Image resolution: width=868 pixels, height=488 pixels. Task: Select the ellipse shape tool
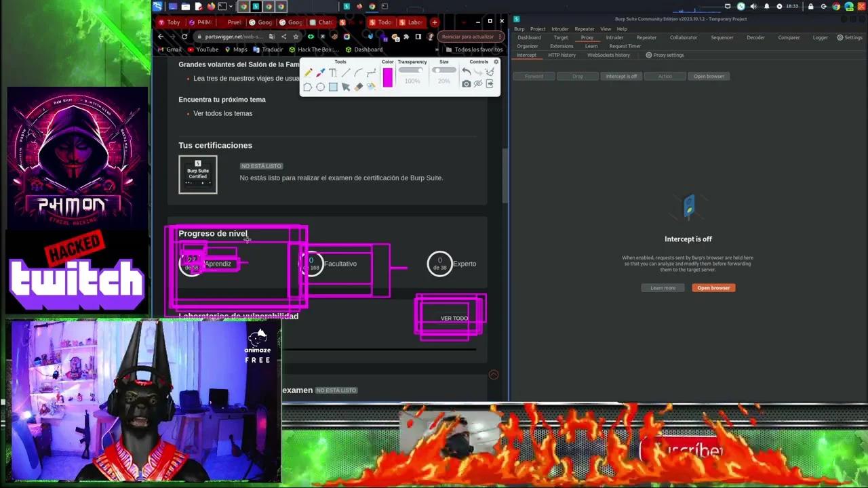click(x=320, y=87)
